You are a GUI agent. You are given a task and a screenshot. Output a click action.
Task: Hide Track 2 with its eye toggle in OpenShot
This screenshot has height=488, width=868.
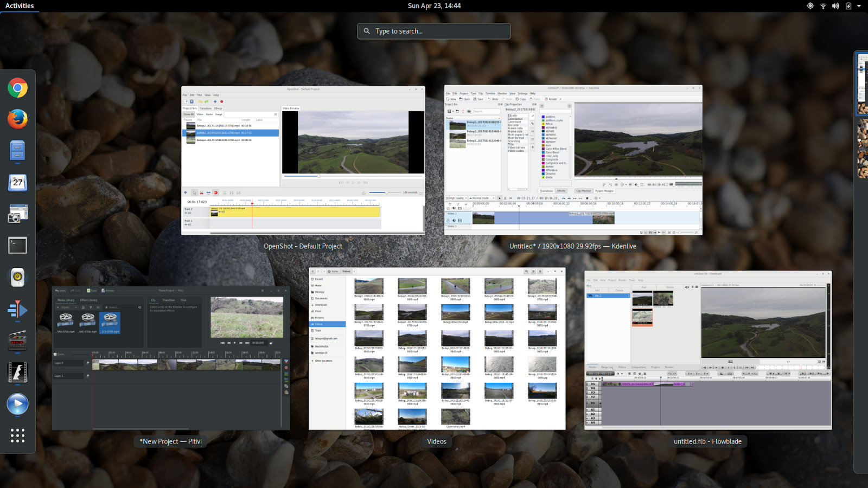186,213
